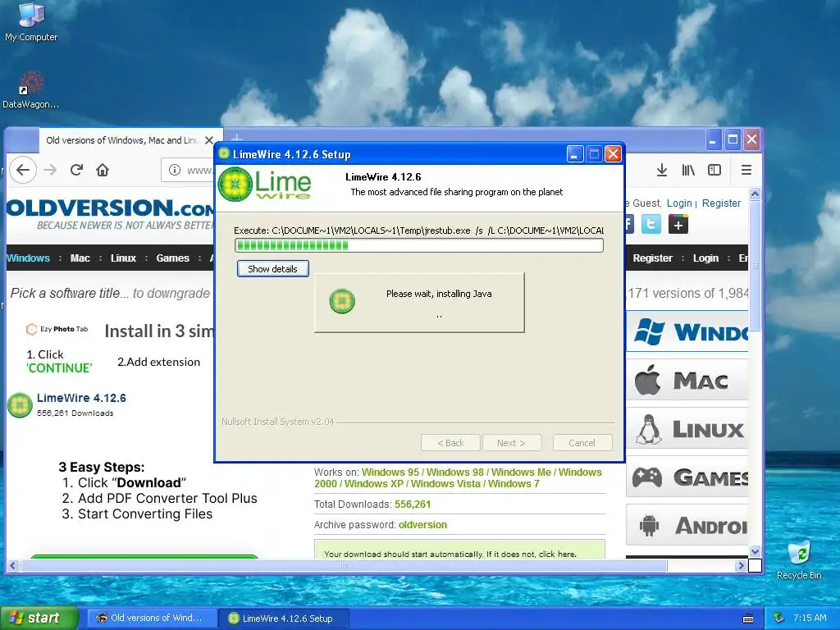Click the installer Next button
840x630 pixels.
click(x=511, y=442)
